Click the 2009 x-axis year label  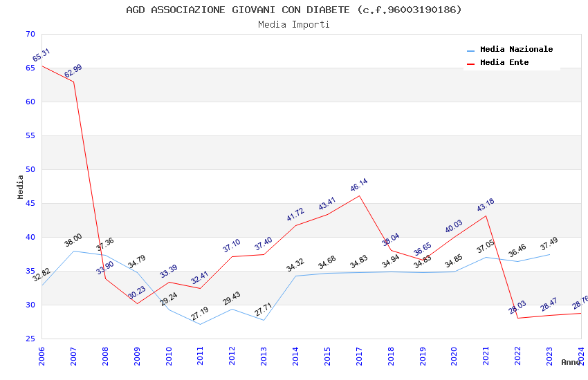pos(137,356)
